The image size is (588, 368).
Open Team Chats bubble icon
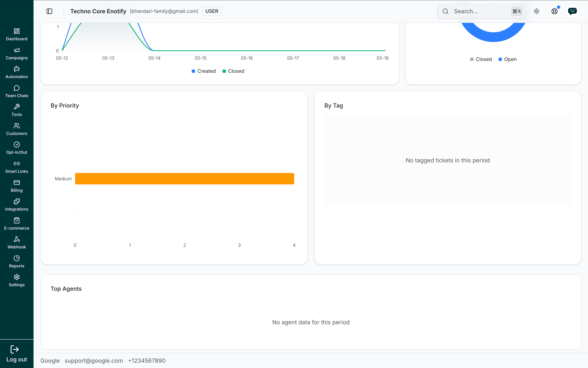[x=17, y=88]
